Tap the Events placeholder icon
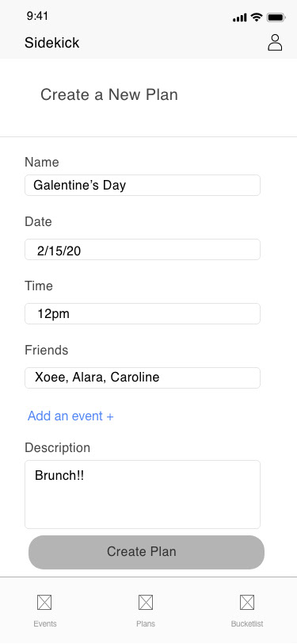Screen dimensions: 297x644 (44, 603)
